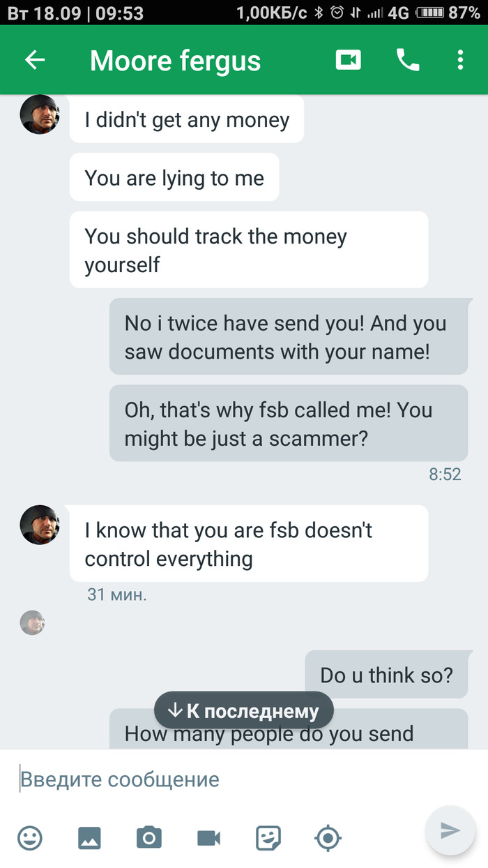Screen dimensions: 488x868
Task: Tap the small read-receipt avatar
Action: pos(32,622)
